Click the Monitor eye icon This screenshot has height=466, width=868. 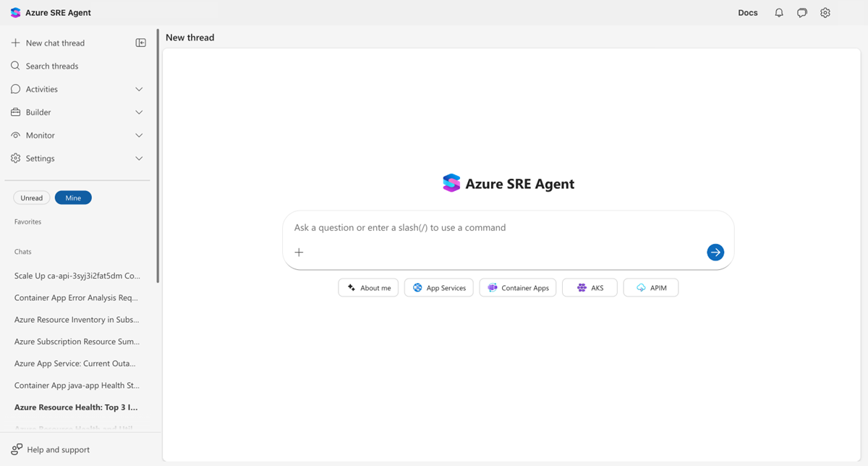click(x=15, y=135)
